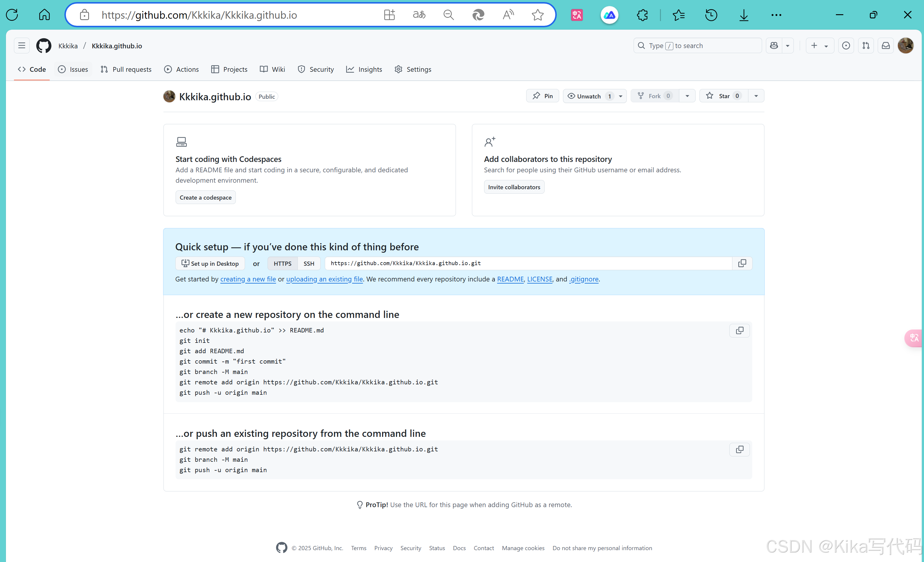Click the Invite collaborators button
924x562 pixels.
pyautogui.click(x=514, y=187)
